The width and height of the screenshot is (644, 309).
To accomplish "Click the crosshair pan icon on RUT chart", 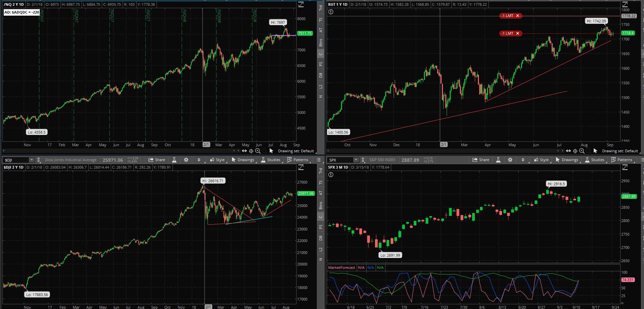I will [575, 151].
